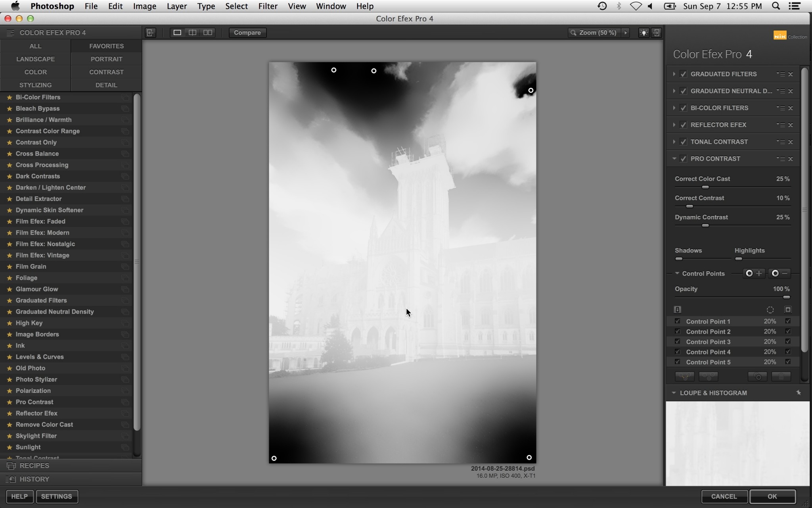Duplicate the selected control point

757,376
